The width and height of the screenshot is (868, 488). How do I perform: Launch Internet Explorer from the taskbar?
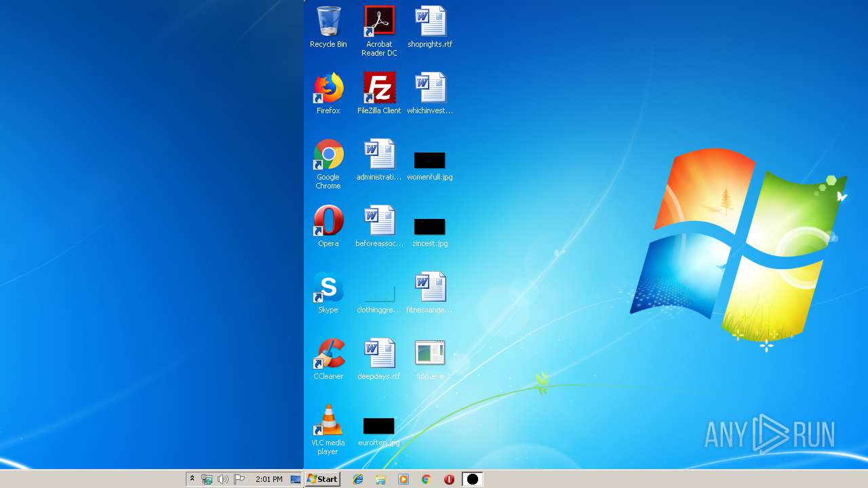(358, 479)
